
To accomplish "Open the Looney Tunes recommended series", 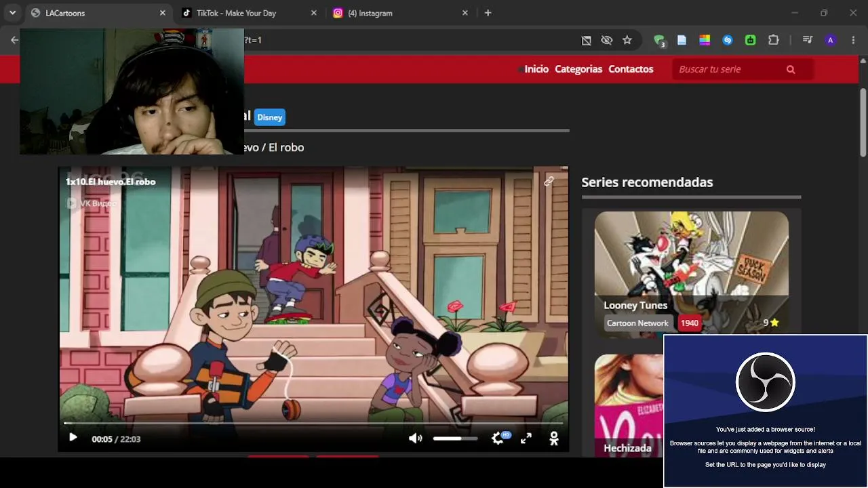I will click(x=692, y=273).
